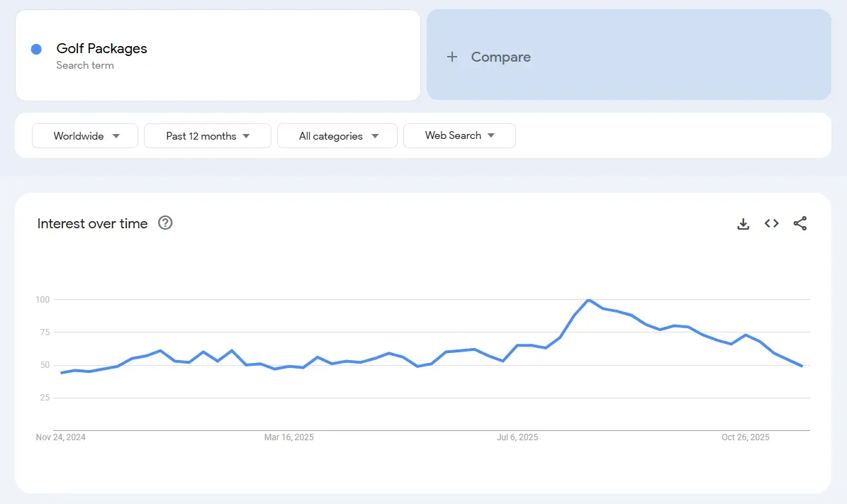Expand the Worldwide region dropdown

(85, 136)
